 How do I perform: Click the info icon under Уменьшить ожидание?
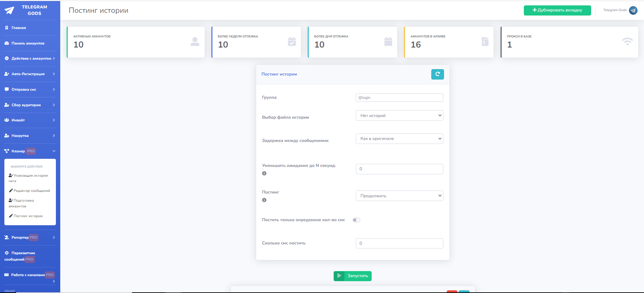264,173
